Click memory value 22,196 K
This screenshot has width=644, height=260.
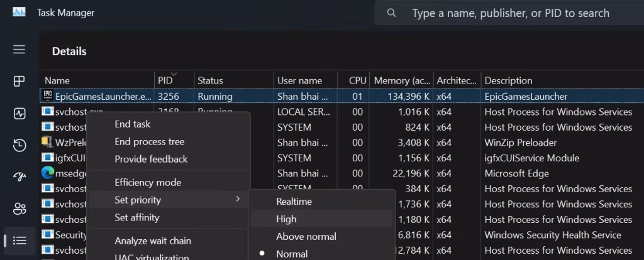(x=411, y=173)
